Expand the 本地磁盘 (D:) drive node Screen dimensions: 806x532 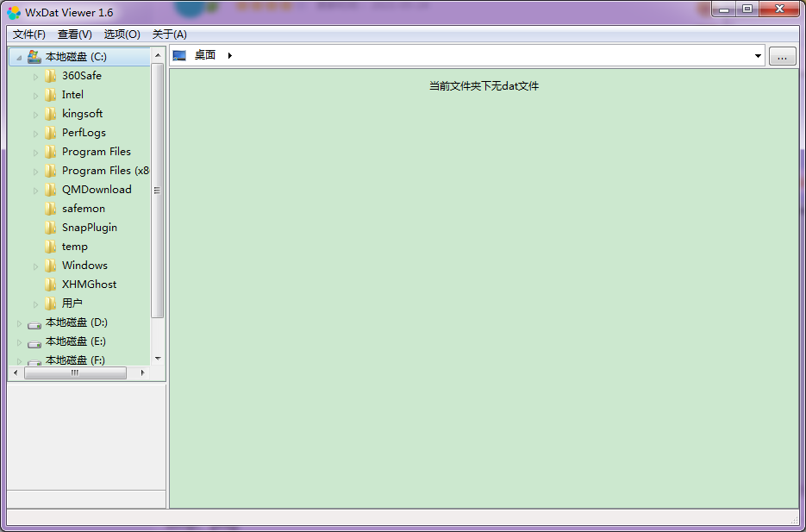click(x=19, y=322)
